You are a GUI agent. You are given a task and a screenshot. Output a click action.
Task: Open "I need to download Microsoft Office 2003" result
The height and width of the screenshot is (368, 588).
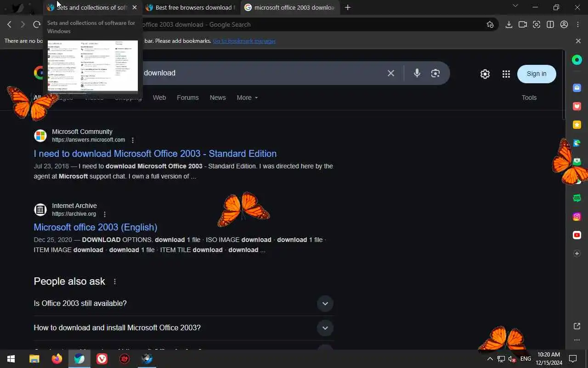point(155,154)
